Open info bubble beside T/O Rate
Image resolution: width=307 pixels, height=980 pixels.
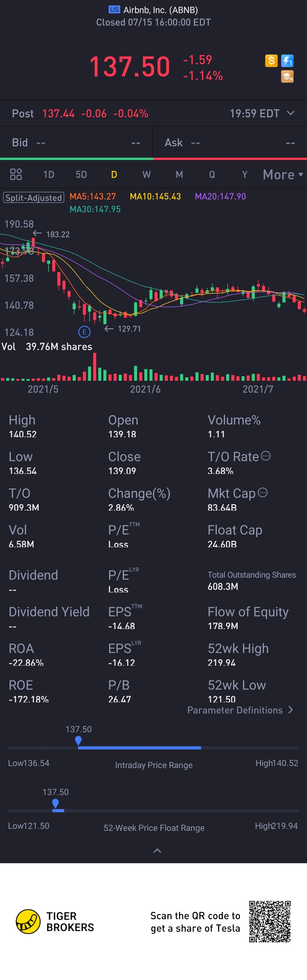pyautogui.click(x=266, y=456)
